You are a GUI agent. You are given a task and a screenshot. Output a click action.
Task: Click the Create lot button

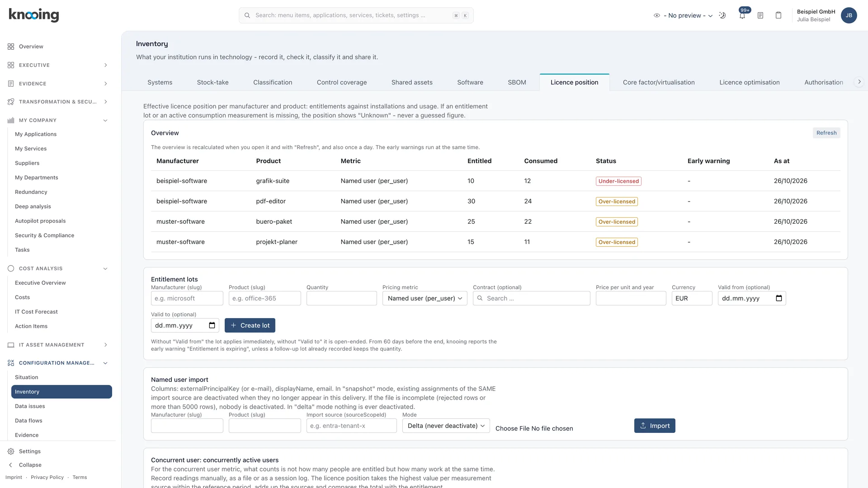[250, 325]
